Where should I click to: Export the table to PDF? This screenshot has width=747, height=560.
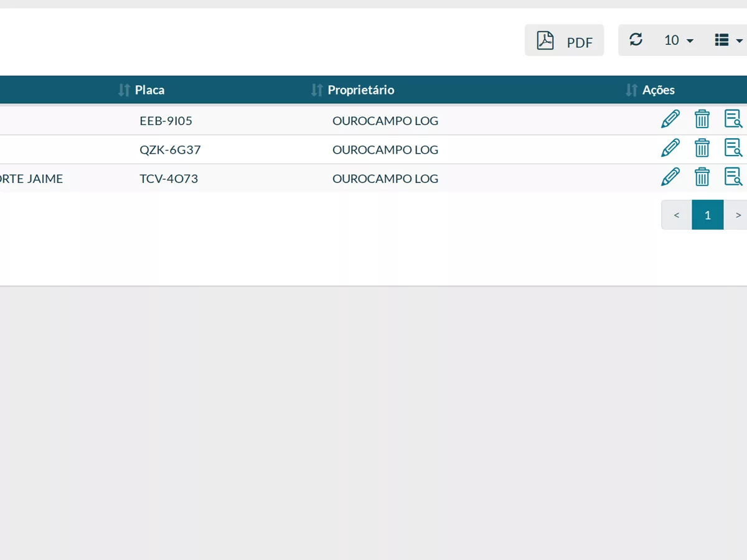[564, 40]
